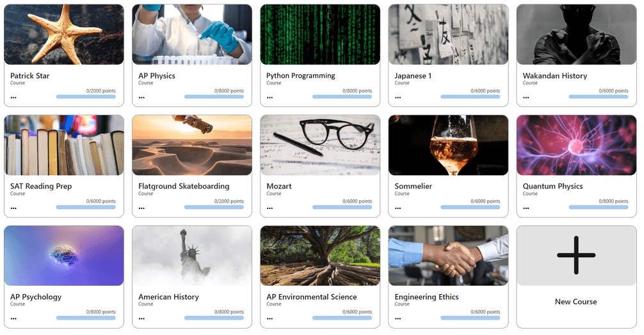Select the tree roots AP Environmental Science image
This screenshot has height=335, width=644.
[x=320, y=256]
